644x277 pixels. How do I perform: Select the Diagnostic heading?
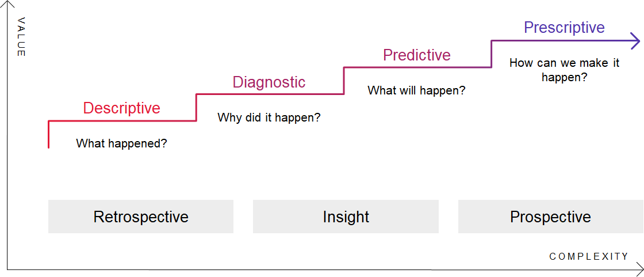click(x=269, y=82)
